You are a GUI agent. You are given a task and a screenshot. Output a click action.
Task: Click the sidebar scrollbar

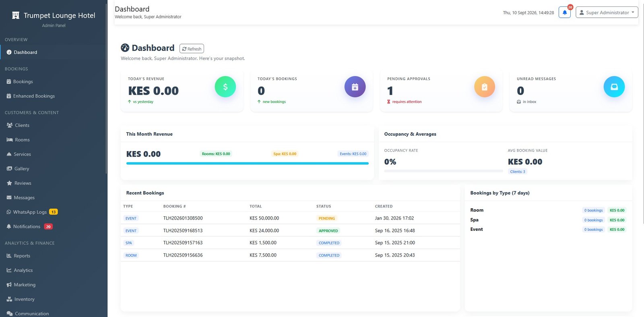pos(106,89)
